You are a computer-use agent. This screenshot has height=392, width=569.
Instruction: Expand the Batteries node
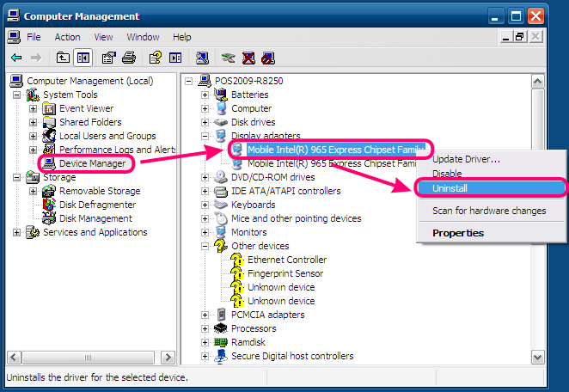coord(205,95)
